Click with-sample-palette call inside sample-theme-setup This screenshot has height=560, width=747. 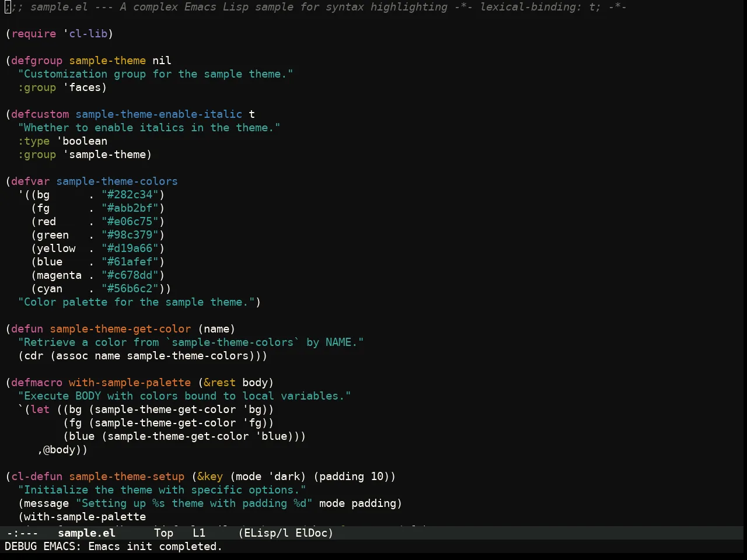coord(85,517)
